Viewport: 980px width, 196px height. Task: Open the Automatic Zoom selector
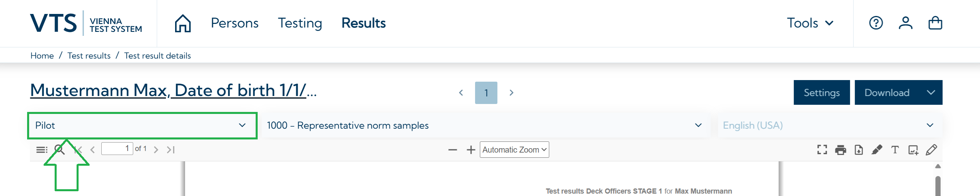click(514, 150)
